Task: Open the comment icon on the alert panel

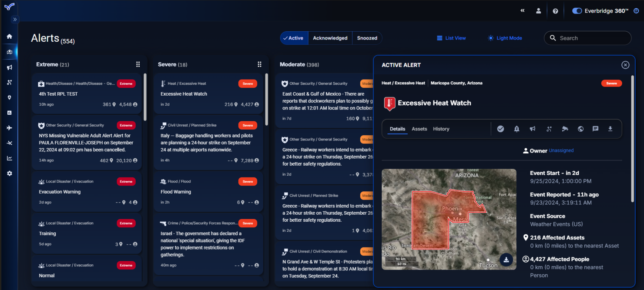Action: tap(596, 129)
